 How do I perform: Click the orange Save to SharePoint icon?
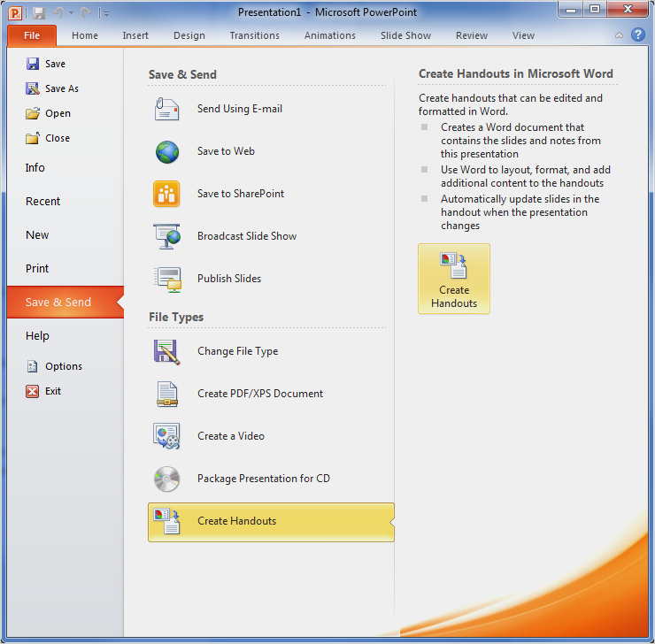click(x=166, y=194)
